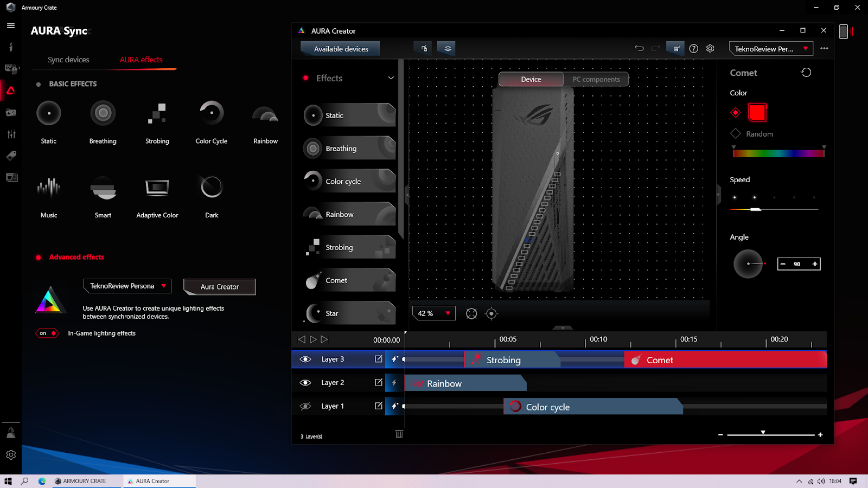This screenshot has height=488, width=868.
Task: Switch to the Sync devices tab
Action: coord(68,60)
